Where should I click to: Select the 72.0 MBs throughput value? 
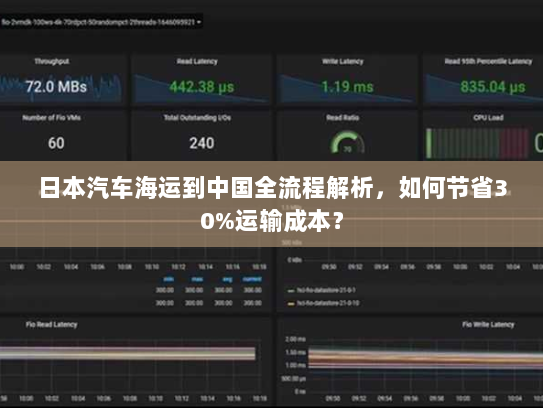56,87
